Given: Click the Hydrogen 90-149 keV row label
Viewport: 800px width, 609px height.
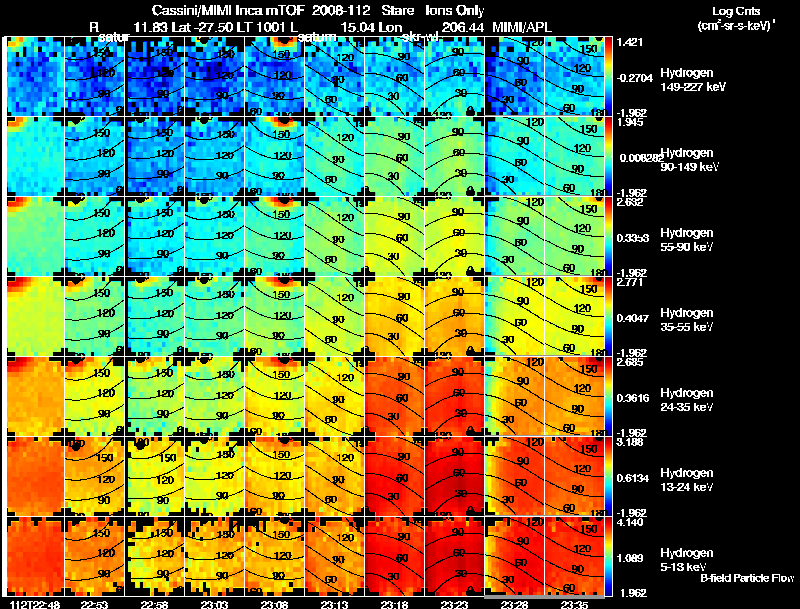Looking at the screenshot, I should (689, 160).
